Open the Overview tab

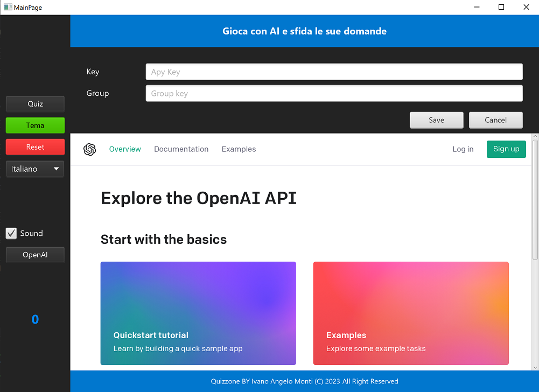[x=125, y=149]
